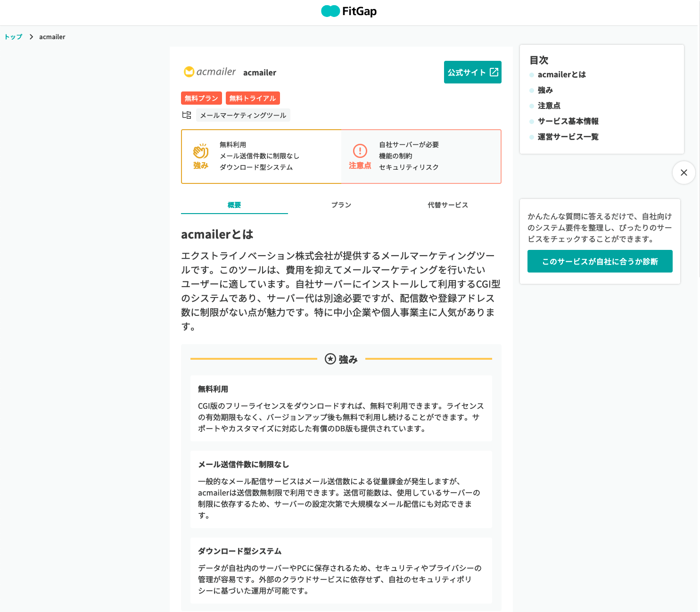Image resolution: width=700 pixels, height=612 pixels.
Task: Click the star icon beside 強み heading
Action: click(x=330, y=359)
